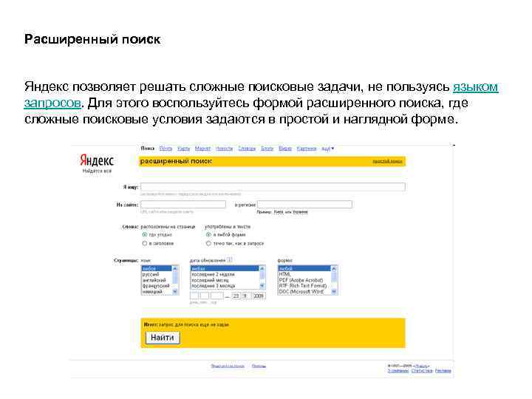Select the в заголовке radio button
Screen dimensions: 532x399
click(x=145, y=244)
